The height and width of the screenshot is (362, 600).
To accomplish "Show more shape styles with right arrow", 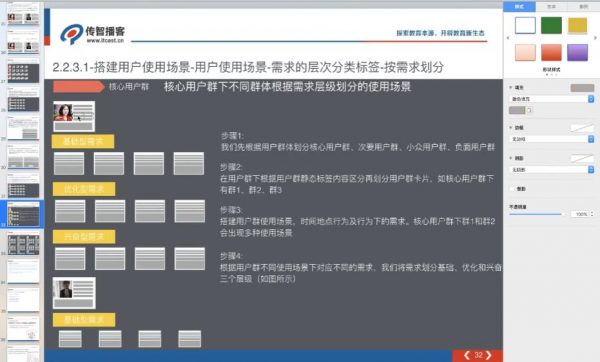I will (595, 38).
